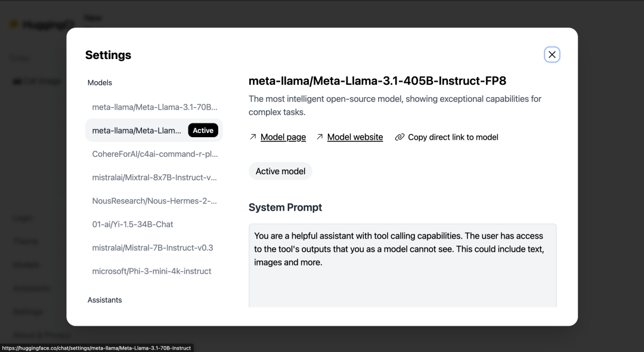
Task: Switch to mistralai Mixtral-8x7B-Instruct model settings
Action: point(154,177)
